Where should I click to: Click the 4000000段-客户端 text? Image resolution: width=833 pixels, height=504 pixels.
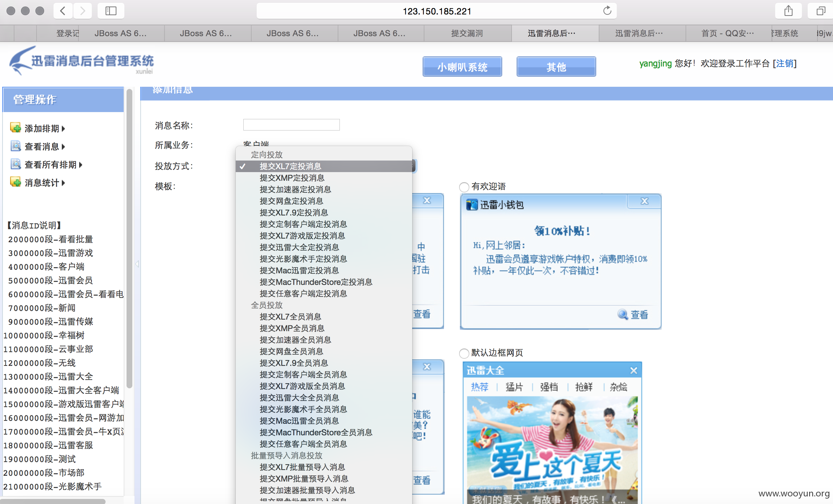[x=46, y=267]
